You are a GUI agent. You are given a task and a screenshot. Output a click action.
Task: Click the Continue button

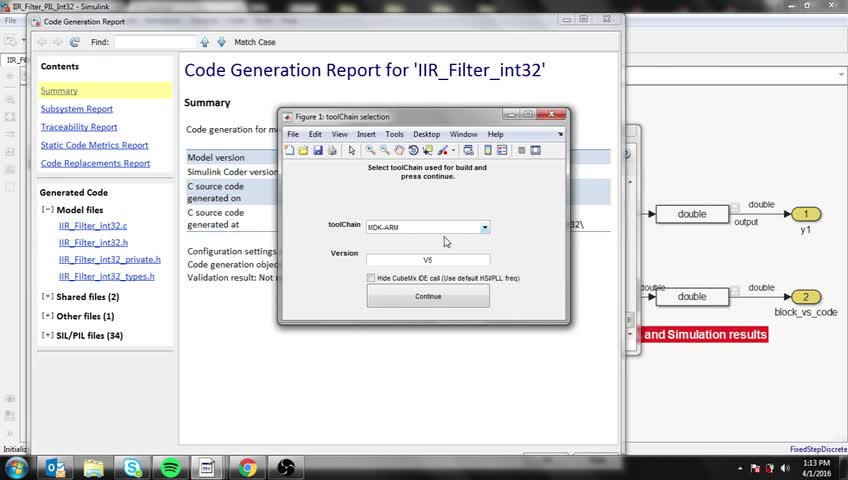[x=428, y=296]
